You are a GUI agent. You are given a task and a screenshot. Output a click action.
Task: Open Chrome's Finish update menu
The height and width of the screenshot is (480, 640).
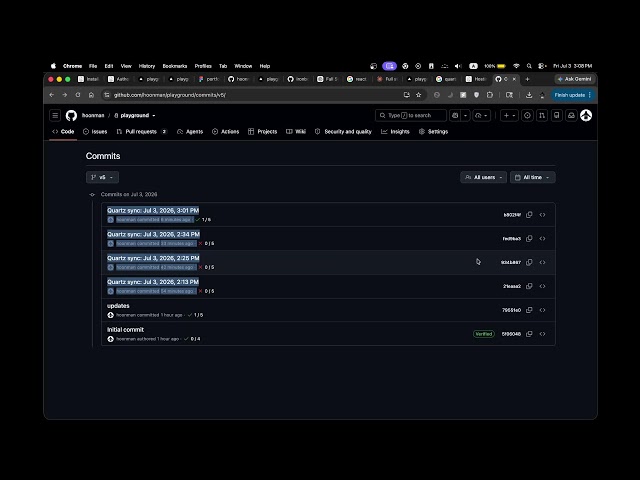573,95
